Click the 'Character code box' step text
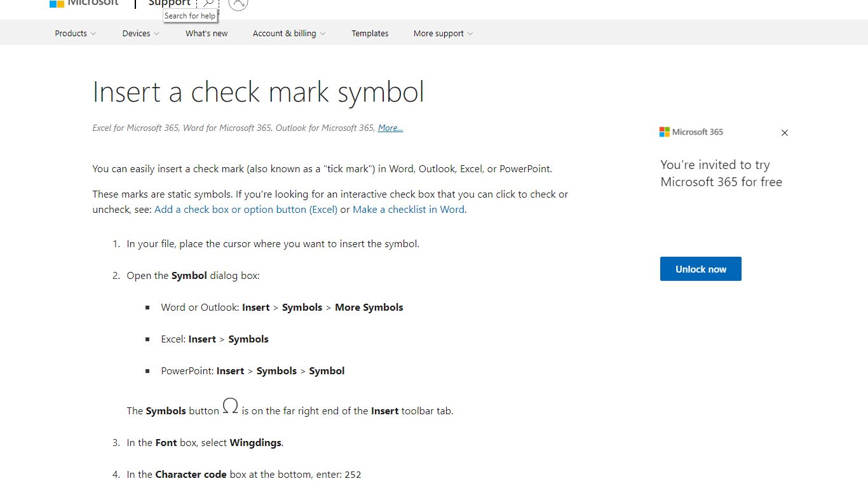Image resolution: width=868 pixels, height=488 pixels. tap(244, 475)
